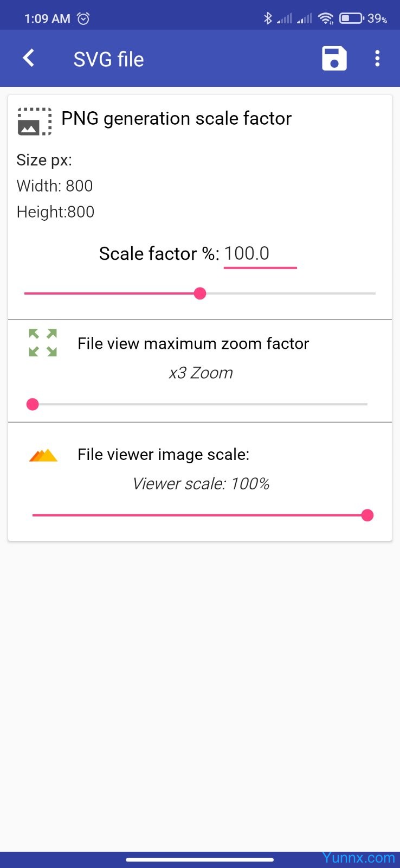Image resolution: width=400 pixels, height=868 pixels.
Task: Click the maximum zoom factor slider thumb
Action: click(x=33, y=404)
